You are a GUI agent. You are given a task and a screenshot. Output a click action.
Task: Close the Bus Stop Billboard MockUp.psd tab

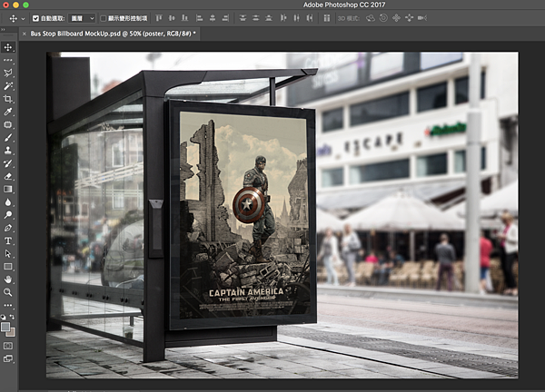click(24, 34)
